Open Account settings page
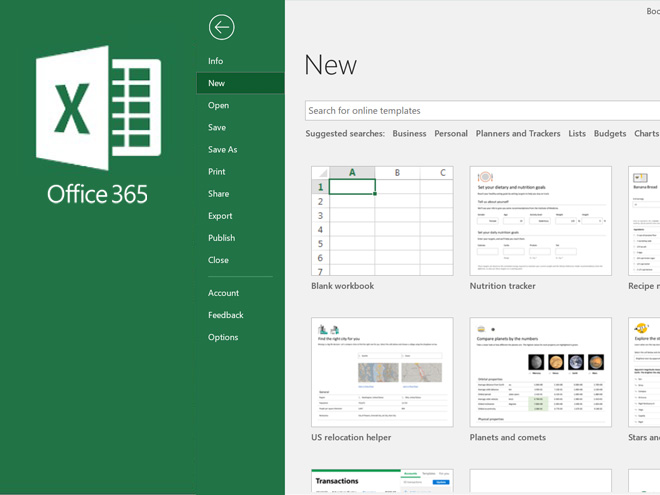The width and height of the screenshot is (660, 495). (x=224, y=293)
